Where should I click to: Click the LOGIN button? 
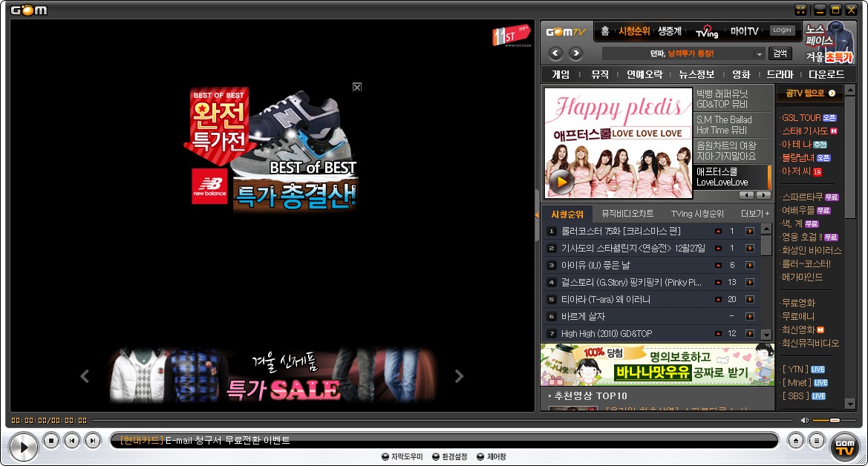[782, 30]
